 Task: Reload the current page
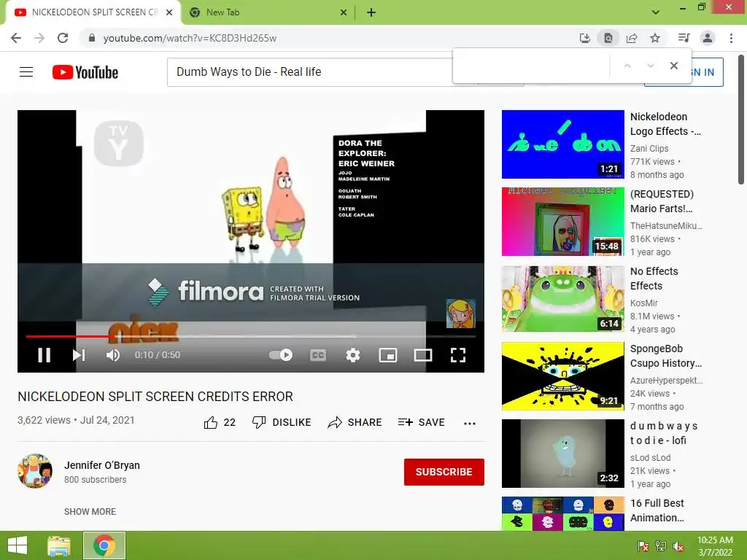63,38
